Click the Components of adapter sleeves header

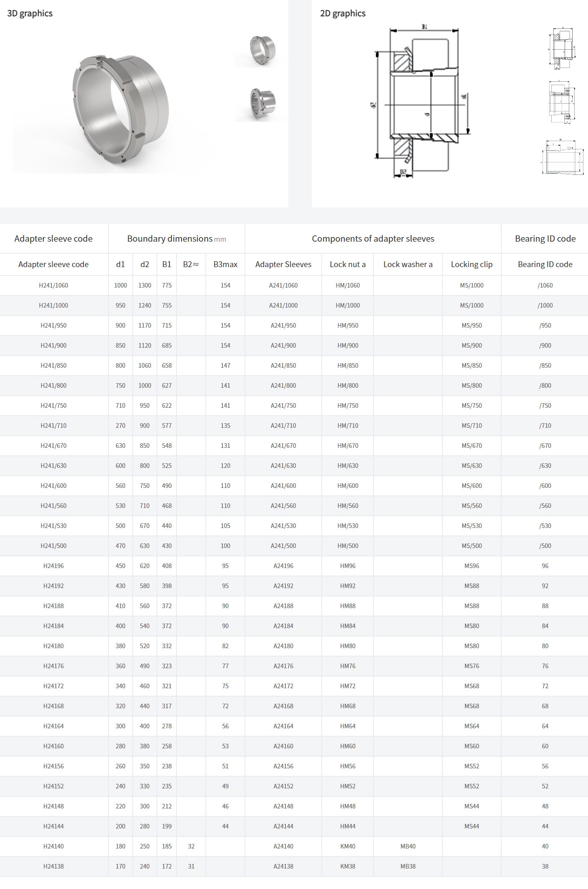373,239
